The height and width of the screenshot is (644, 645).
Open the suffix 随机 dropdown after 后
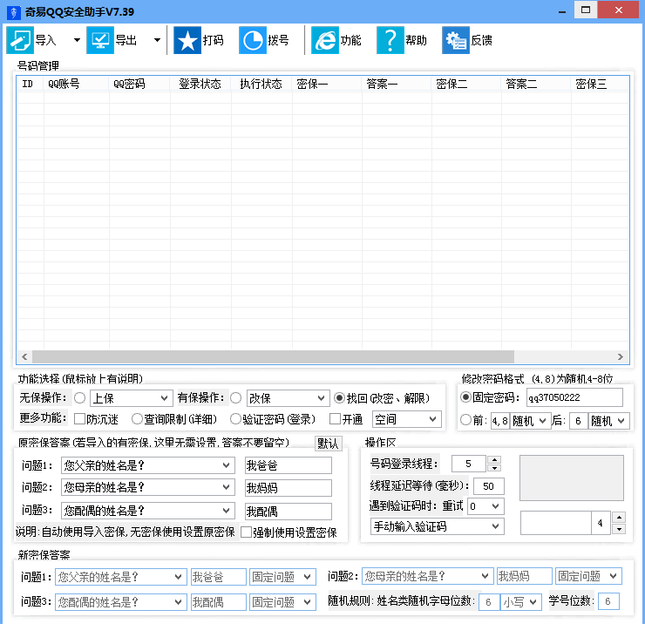[608, 421]
